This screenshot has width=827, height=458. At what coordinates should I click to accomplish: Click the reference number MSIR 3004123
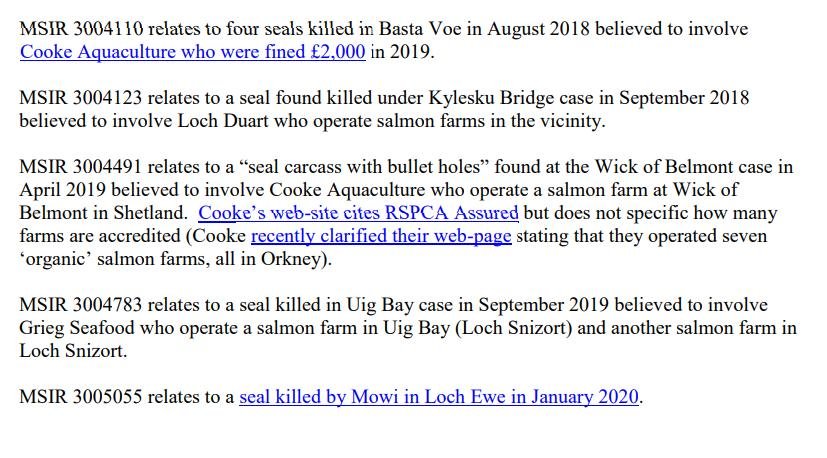tap(83, 98)
